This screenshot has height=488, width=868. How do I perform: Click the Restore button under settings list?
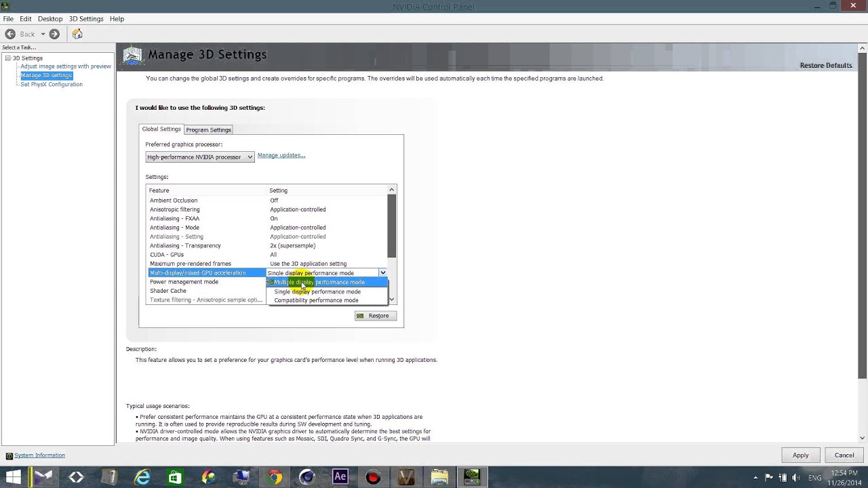(376, 316)
